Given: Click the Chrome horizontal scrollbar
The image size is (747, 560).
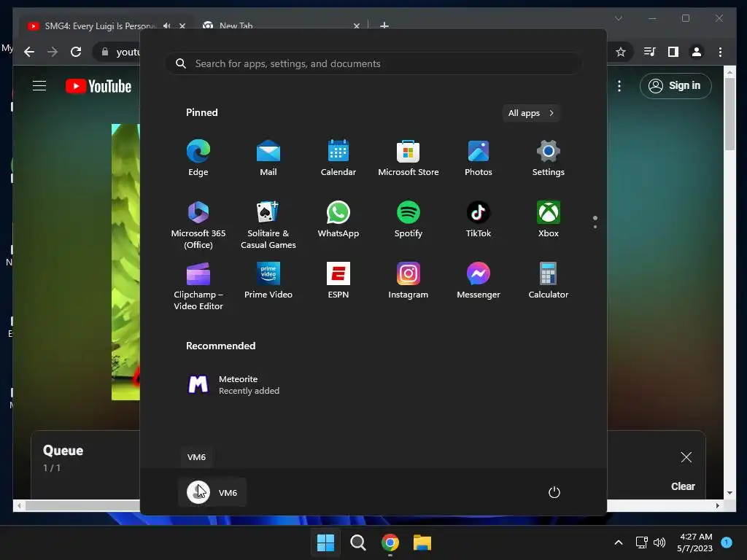Looking at the screenshot, I should [x=83, y=505].
